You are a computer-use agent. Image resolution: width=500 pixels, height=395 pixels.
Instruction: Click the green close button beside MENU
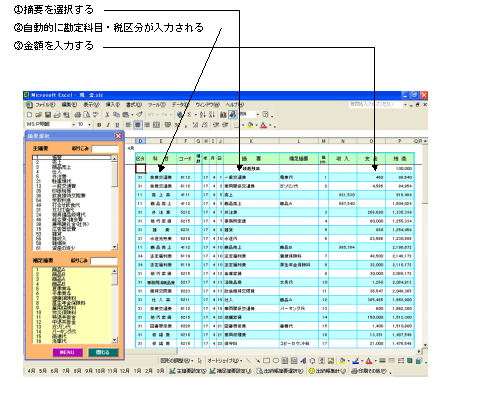pos(103,352)
